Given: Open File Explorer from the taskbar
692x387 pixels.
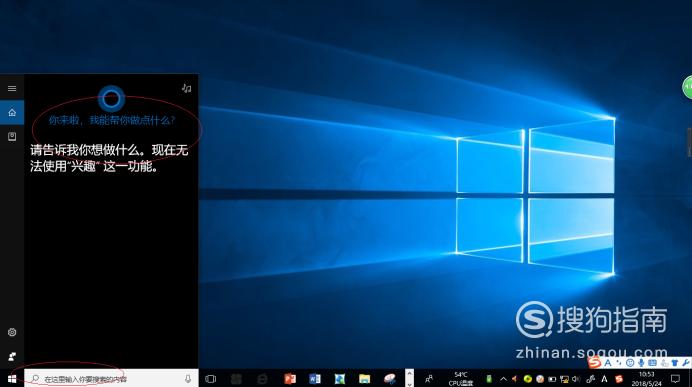Looking at the screenshot, I should tap(365, 379).
